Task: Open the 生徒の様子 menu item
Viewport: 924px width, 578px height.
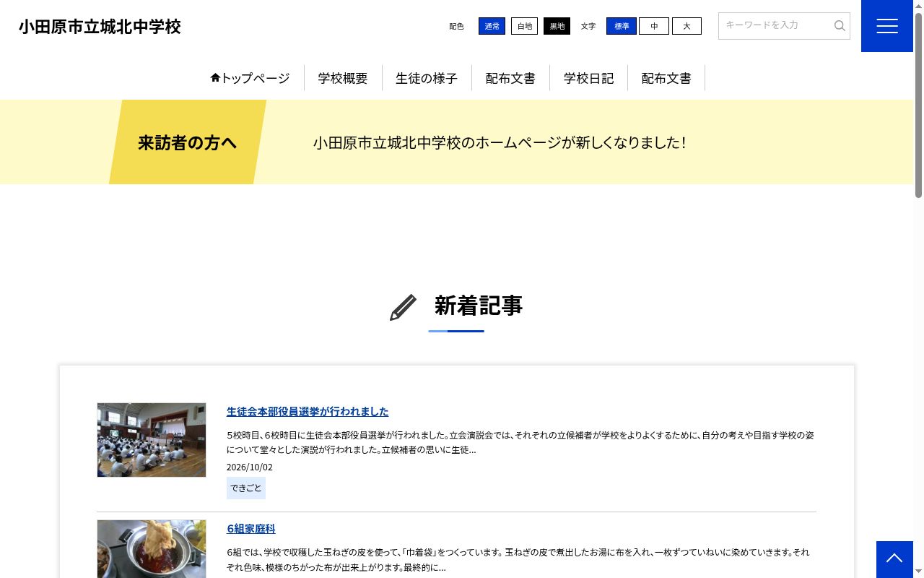Action: click(x=427, y=78)
